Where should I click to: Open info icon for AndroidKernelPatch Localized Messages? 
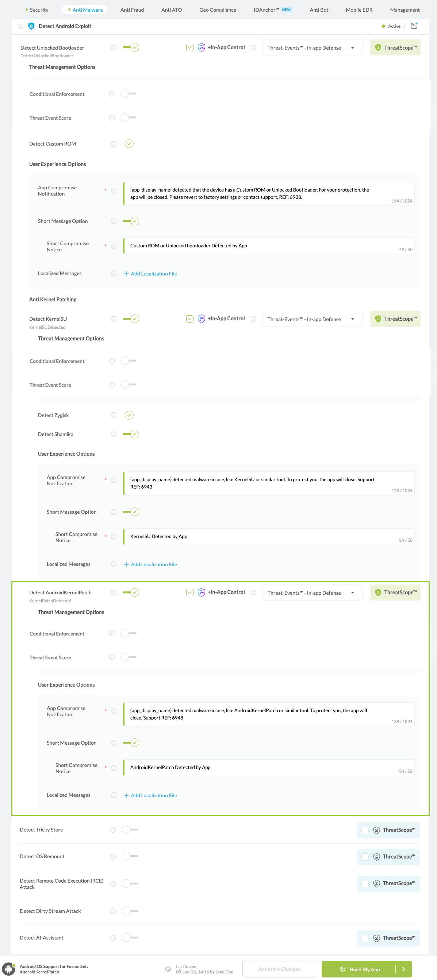[x=114, y=795]
